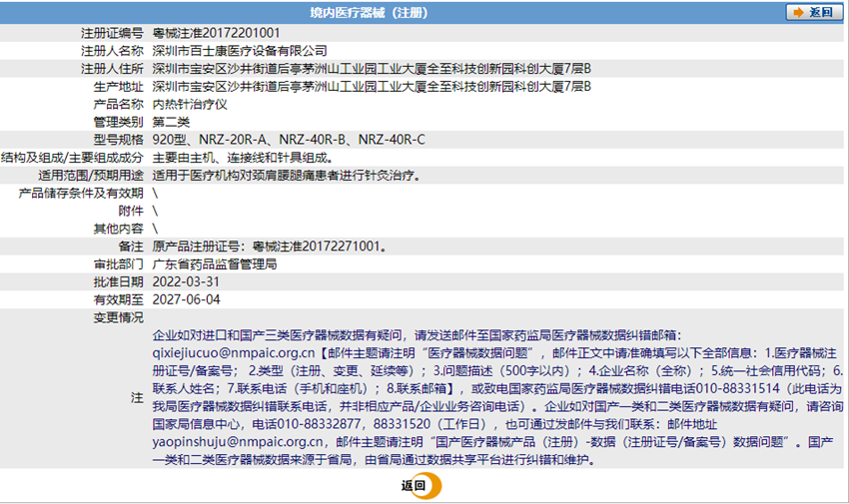The width and height of the screenshot is (849, 504).
Task: Click the 管理类别 label
Action: pos(119,122)
